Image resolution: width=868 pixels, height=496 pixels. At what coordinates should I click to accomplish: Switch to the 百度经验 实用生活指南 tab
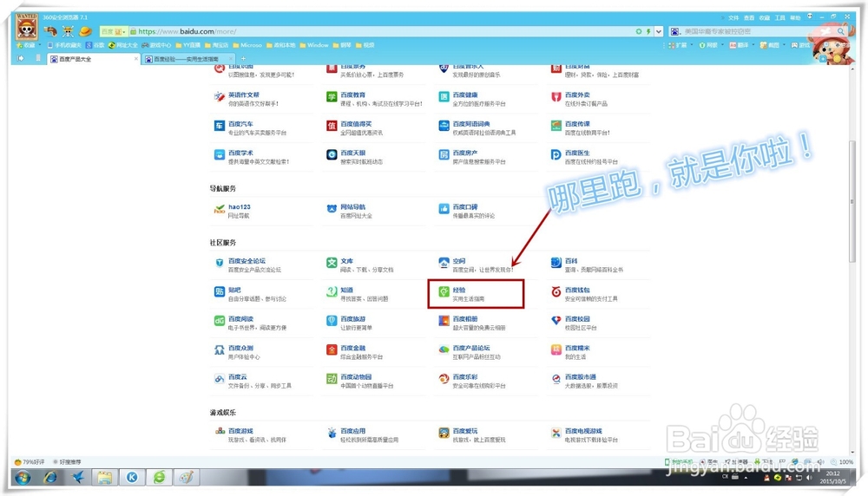pyautogui.click(x=188, y=59)
